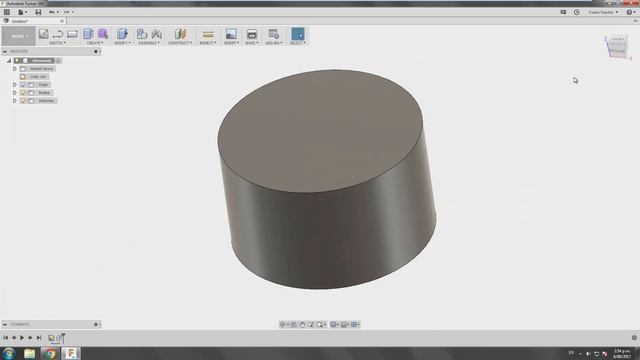
Task: Jump to timeline end
Action: [39, 338]
